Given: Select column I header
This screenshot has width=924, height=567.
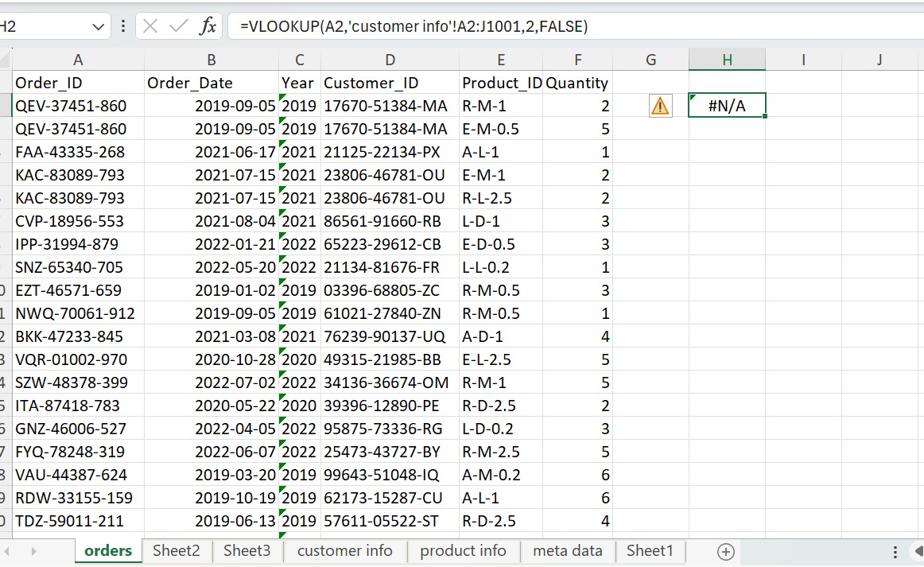Looking at the screenshot, I should pyautogui.click(x=803, y=60).
